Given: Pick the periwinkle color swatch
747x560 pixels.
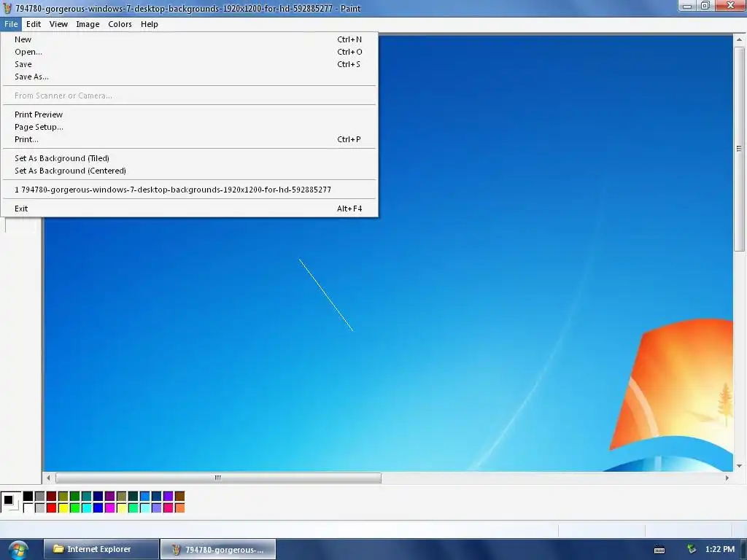Looking at the screenshot, I should [x=157, y=508].
